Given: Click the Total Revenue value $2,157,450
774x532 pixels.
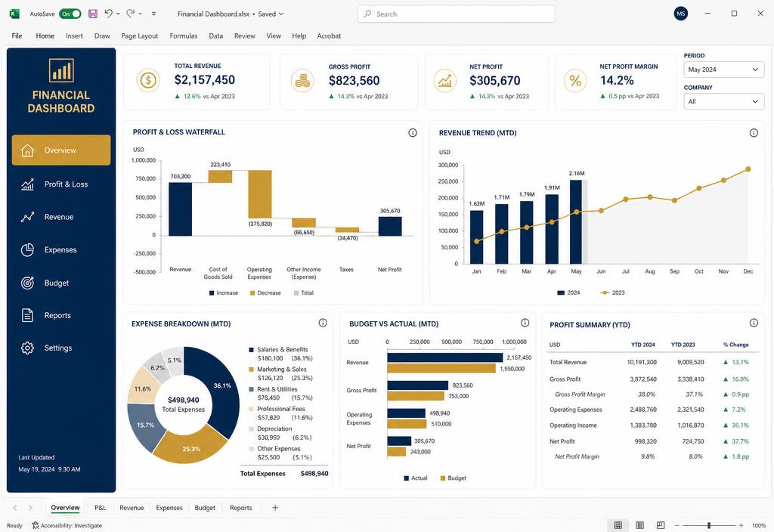Looking at the screenshot, I should (x=204, y=79).
